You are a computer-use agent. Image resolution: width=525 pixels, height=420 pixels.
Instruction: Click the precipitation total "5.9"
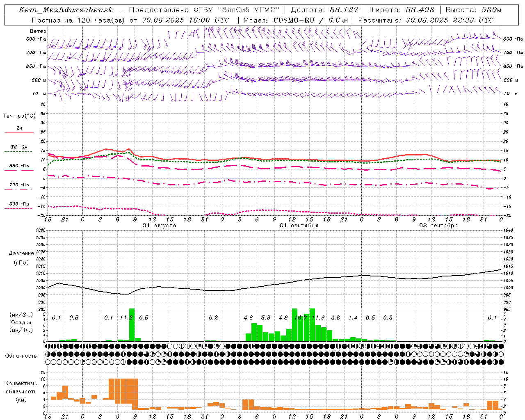point(265,318)
